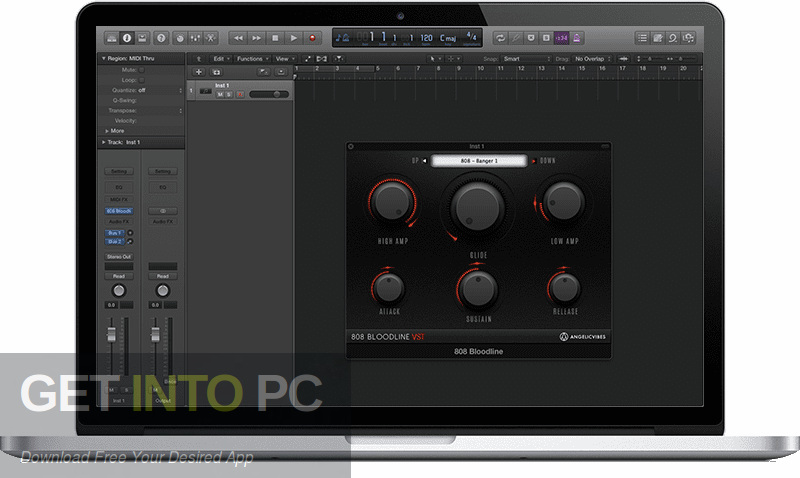Click the Stereo Out output slot

119,257
